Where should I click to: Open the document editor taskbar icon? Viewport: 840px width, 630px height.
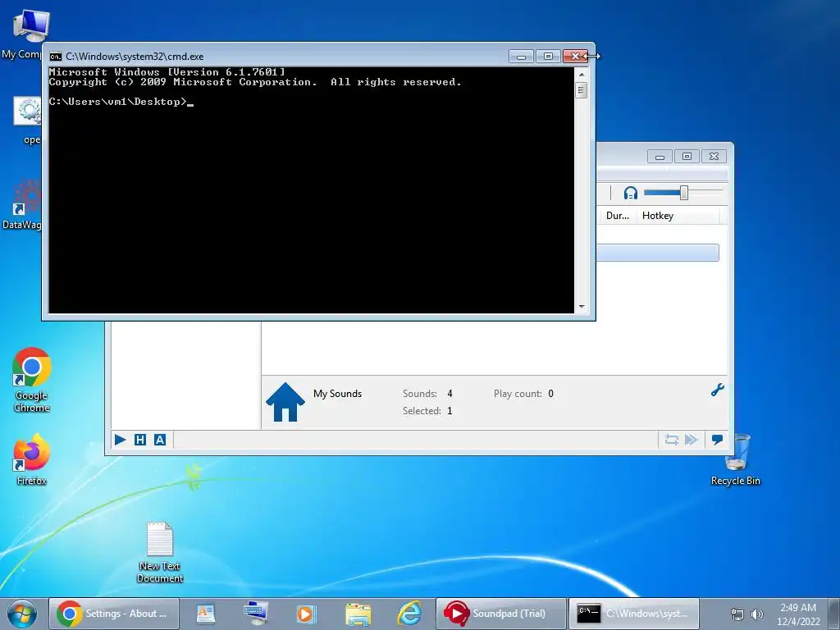point(206,614)
